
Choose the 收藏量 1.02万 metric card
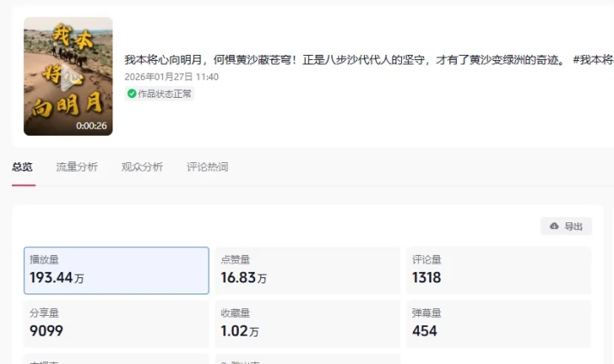point(307,324)
